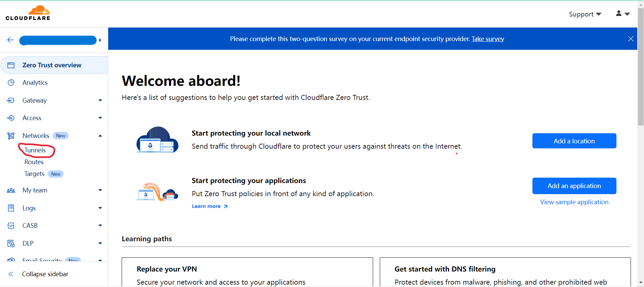Click the Zero Trust overview window icon
The height and width of the screenshot is (287, 644).
(11, 65)
